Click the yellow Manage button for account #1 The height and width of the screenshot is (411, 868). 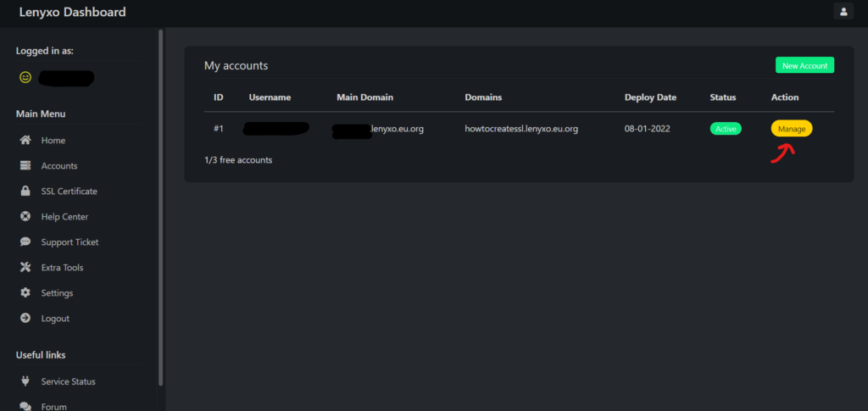coord(792,128)
